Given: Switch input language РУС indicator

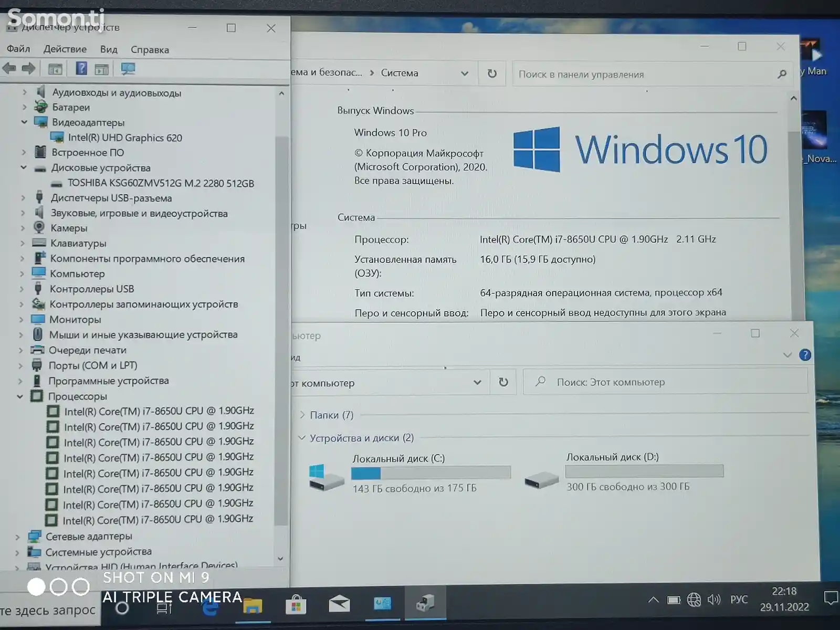Looking at the screenshot, I should pos(739,599).
